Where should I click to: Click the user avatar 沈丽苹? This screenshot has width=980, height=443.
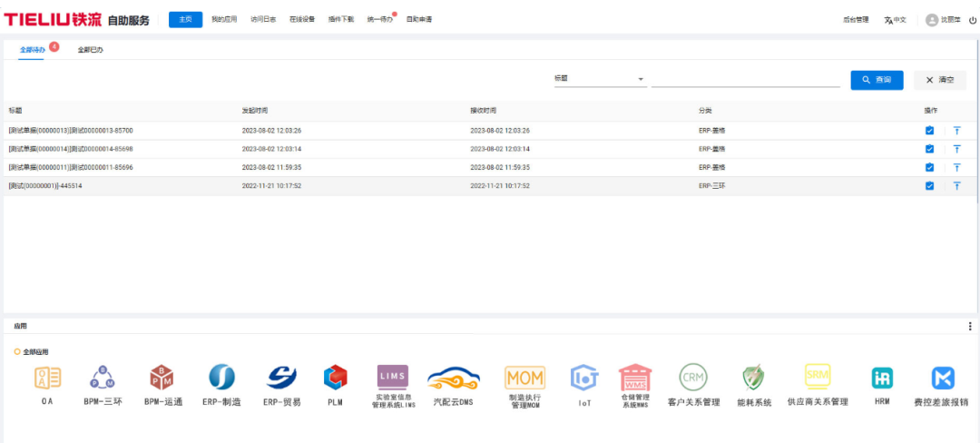point(932,20)
